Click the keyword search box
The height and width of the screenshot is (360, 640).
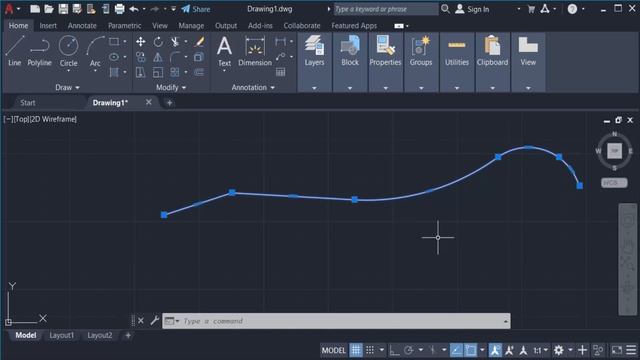[386, 9]
